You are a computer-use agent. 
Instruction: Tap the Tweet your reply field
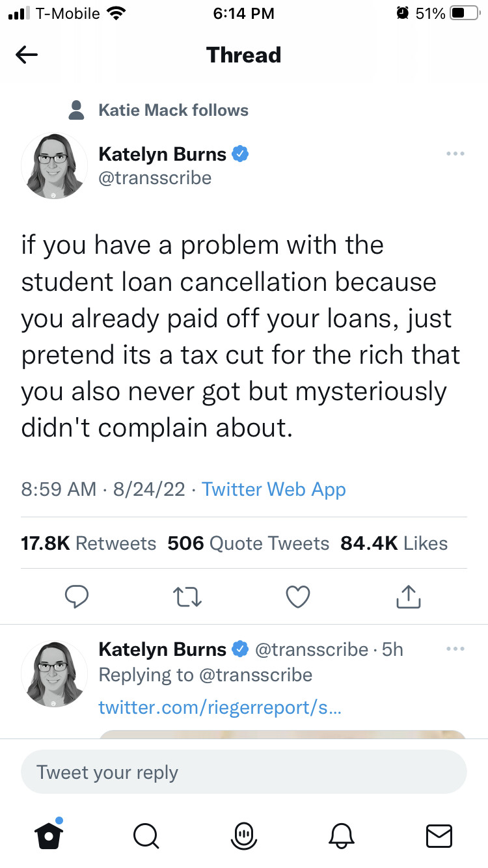click(x=244, y=772)
